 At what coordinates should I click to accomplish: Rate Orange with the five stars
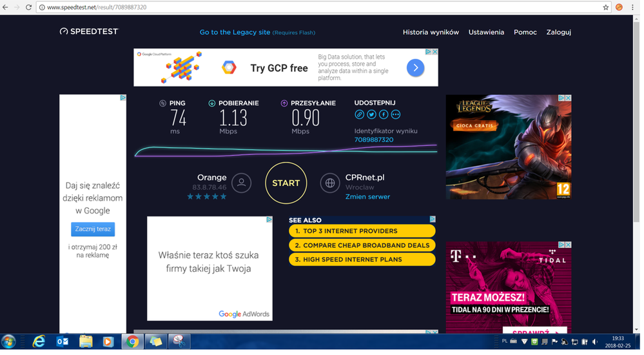(207, 196)
